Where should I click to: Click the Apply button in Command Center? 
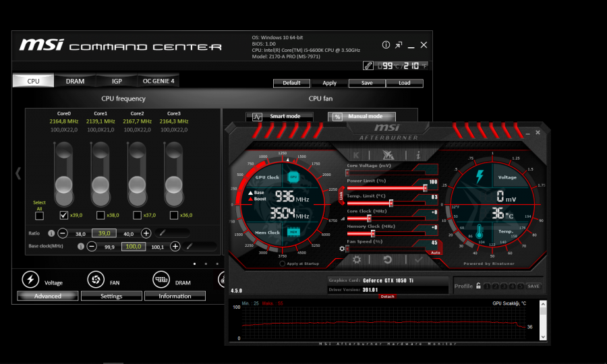pyautogui.click(x=329, y=83)
